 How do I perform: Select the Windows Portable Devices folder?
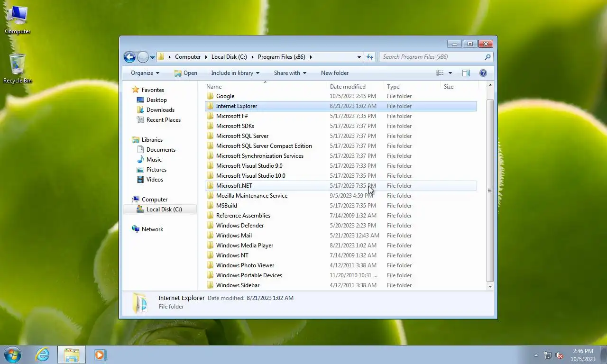pos(340,275)
